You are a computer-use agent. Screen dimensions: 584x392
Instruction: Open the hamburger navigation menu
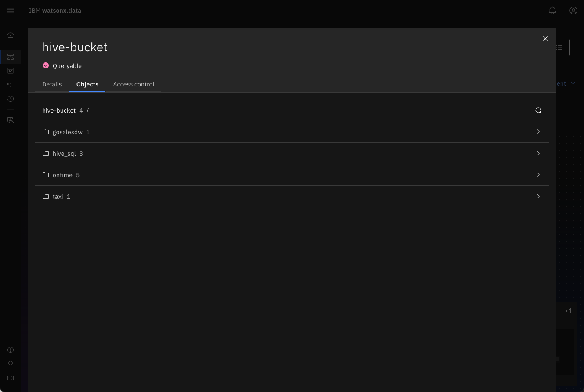pos(11,11)
